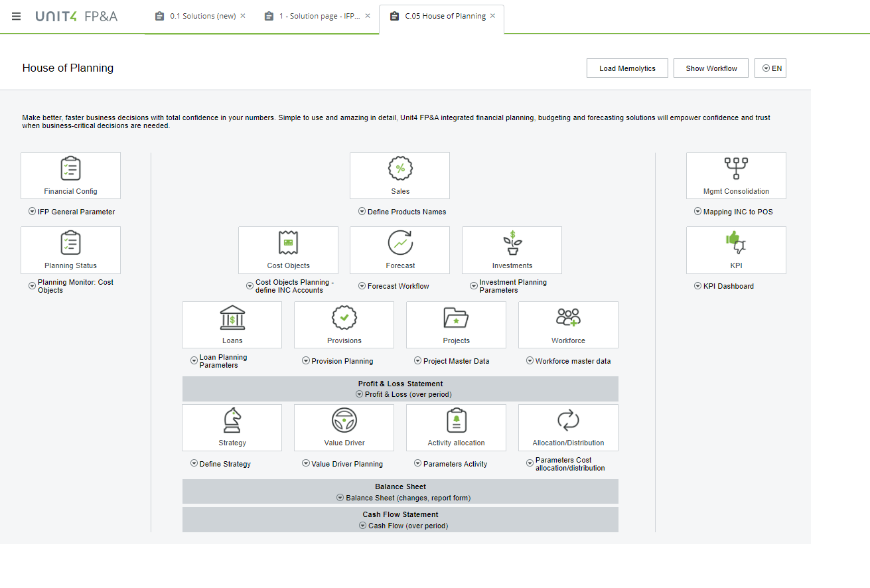Select the Loans bank building icon
This screenshot has height=588, width=870.
point(232,318)
